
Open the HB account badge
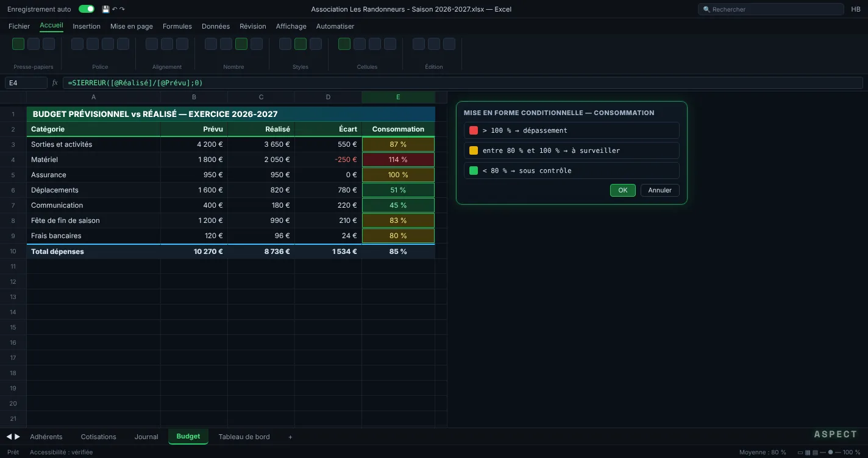pyautogui.click(x=856, y=9)
